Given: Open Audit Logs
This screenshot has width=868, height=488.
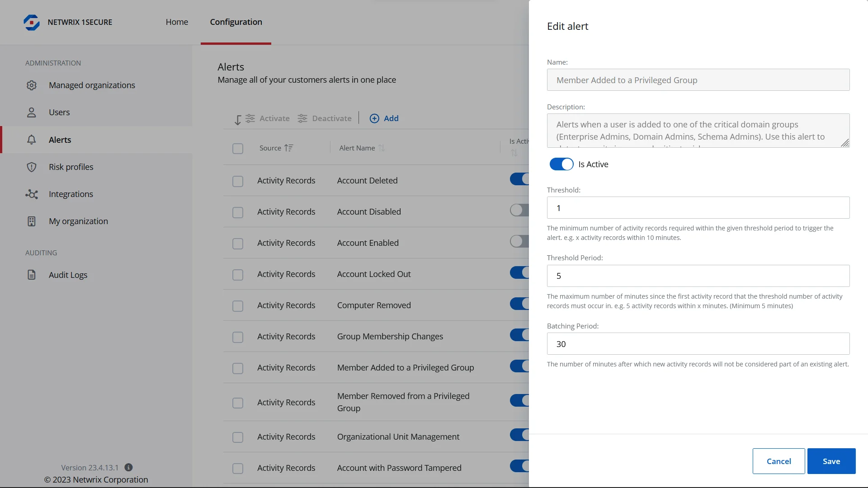Looking at the screenshot, I should point(68,275).
